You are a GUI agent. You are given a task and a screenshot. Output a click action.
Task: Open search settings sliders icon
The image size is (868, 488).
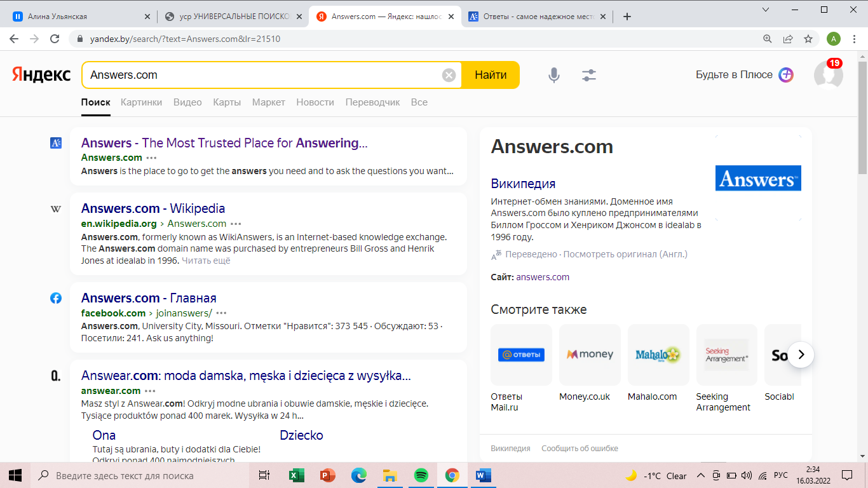pos(589,75)
